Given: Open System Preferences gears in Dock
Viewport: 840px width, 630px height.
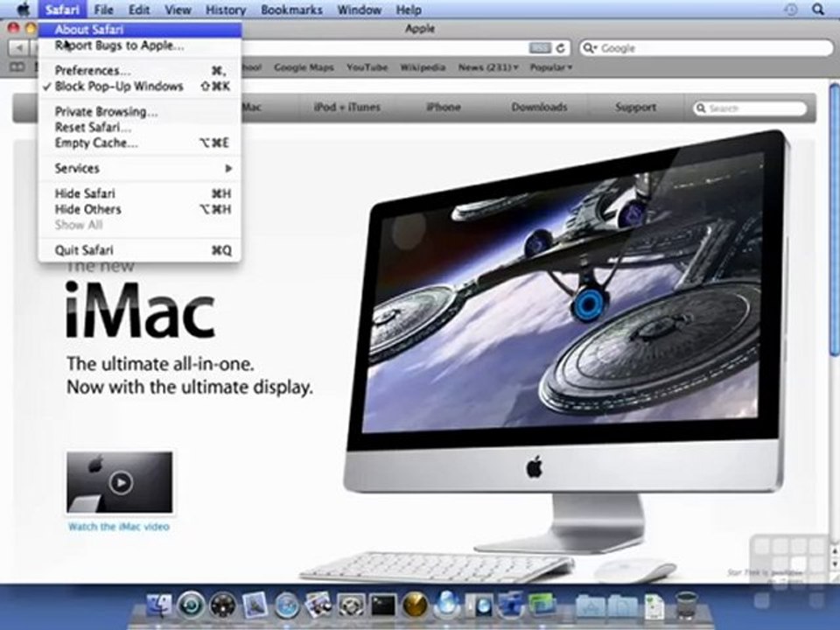Looking at the screenshot, I should point(352,605).
